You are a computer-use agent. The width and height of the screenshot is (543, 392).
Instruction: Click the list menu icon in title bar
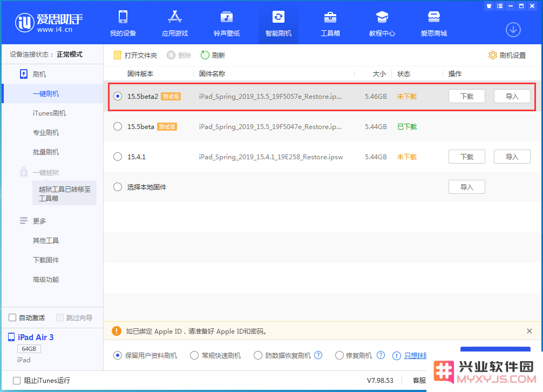[499, 6]
